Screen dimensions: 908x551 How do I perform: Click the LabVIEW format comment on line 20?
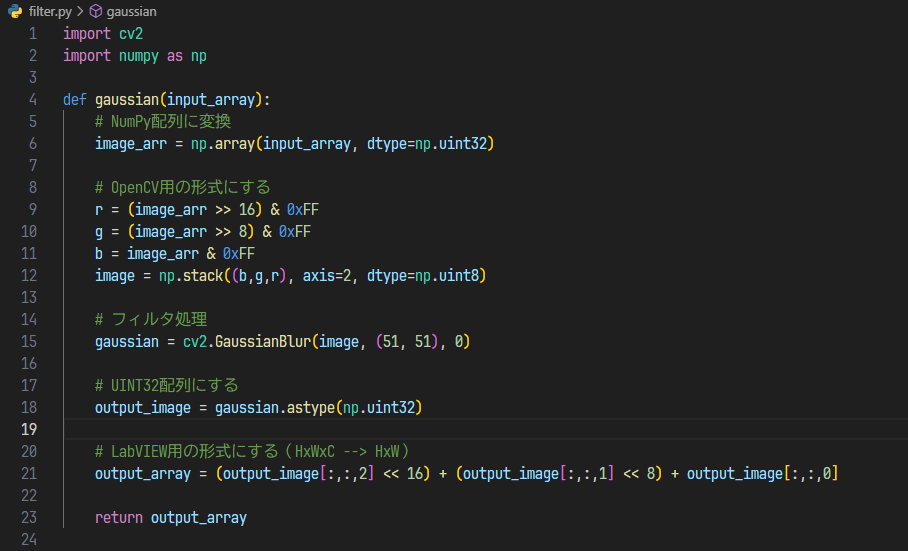252,451
